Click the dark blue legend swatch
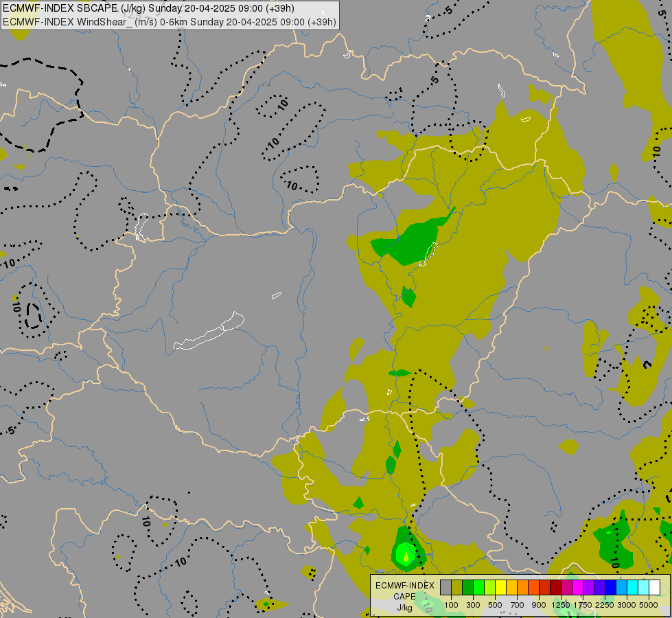672x618 pixels. pyautogui.click(x=611, y=587)
